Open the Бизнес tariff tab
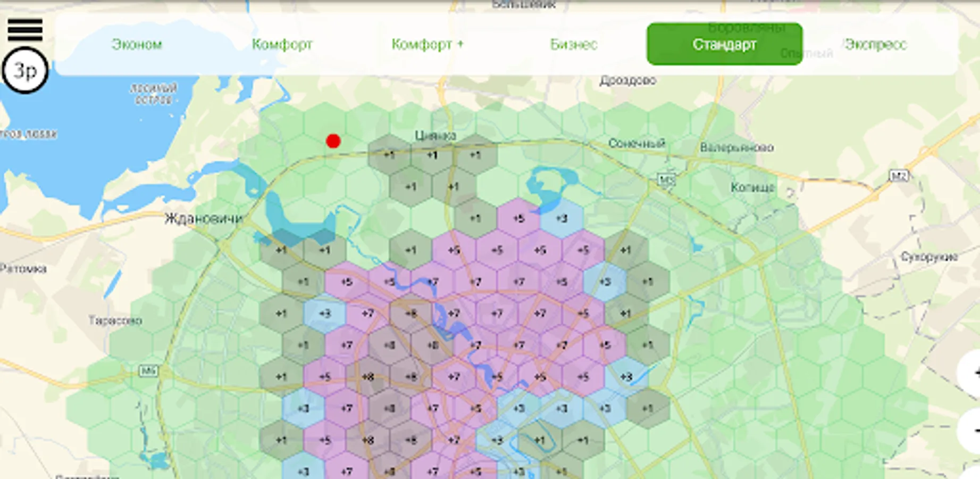The height and width of the screenshot is (479, 980). (x=574, y=44)
